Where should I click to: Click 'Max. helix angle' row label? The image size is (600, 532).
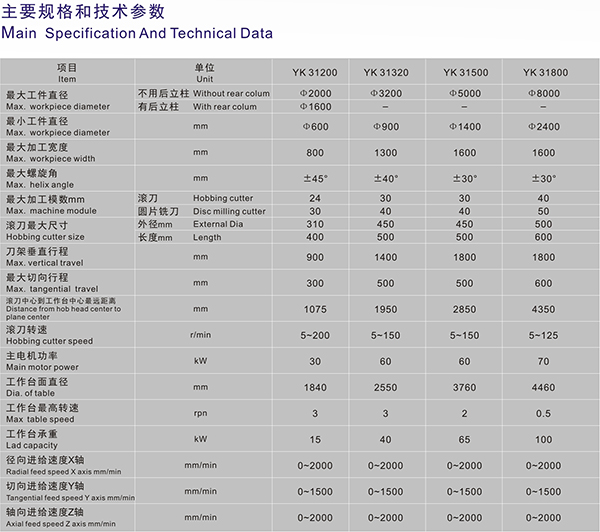[40, 184]
